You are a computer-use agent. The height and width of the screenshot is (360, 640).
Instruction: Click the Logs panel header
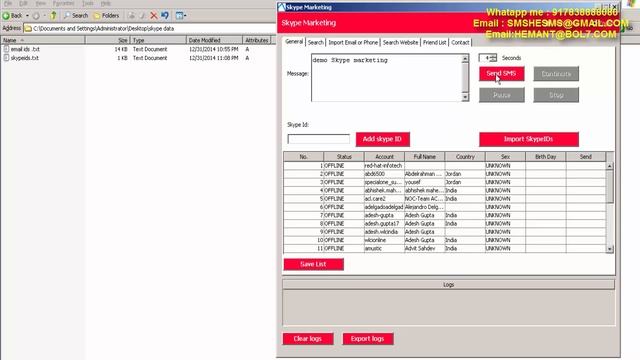pyautogui.click(x=448, y=284)
